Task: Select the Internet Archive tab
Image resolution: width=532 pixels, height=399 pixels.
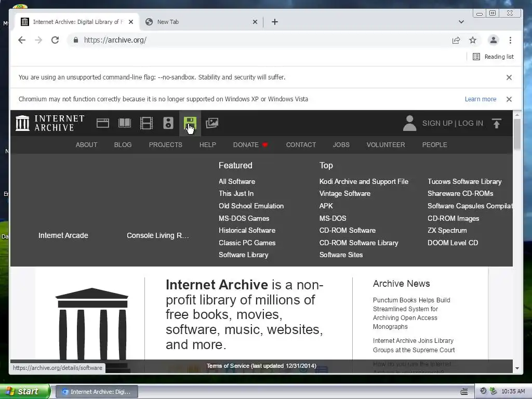Action: tap(77, 22)
